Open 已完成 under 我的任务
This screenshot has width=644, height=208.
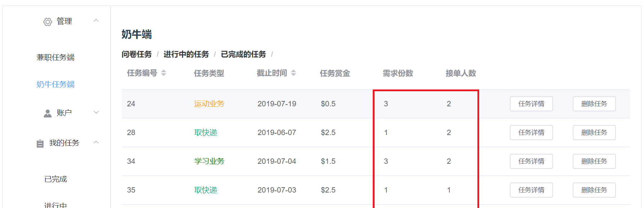pyautogui.click(x=55, y=179)
